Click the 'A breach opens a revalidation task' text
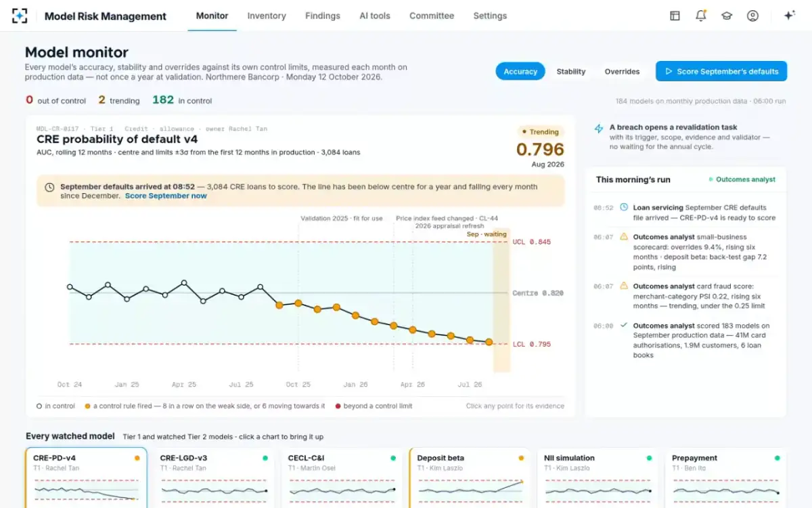The image size is (812, 508). [673, 127]
